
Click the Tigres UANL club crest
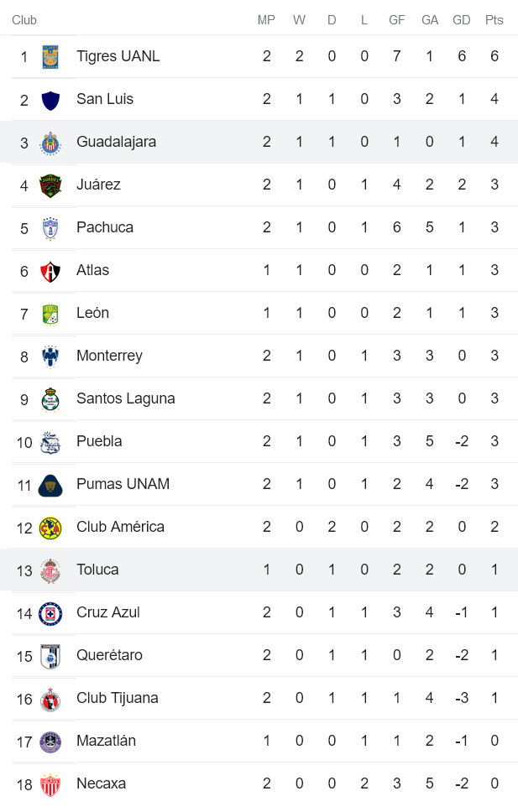[x=50, y=56]
